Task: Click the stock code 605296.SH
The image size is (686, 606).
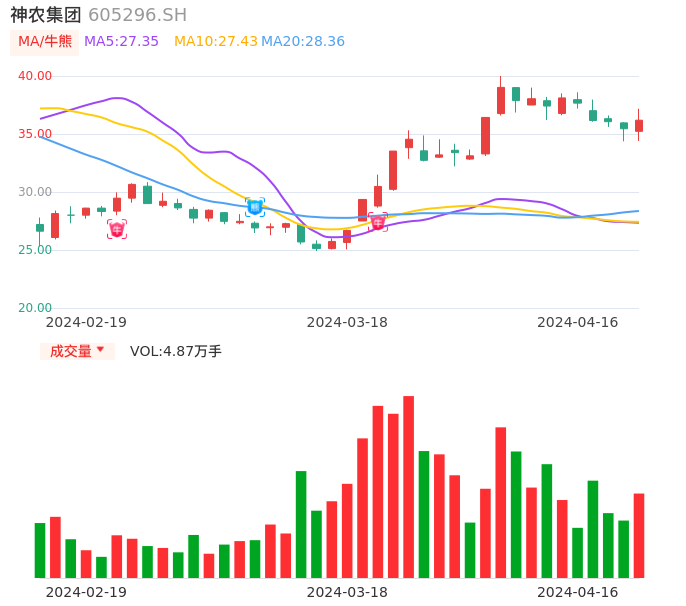Action: pos(137,15)
